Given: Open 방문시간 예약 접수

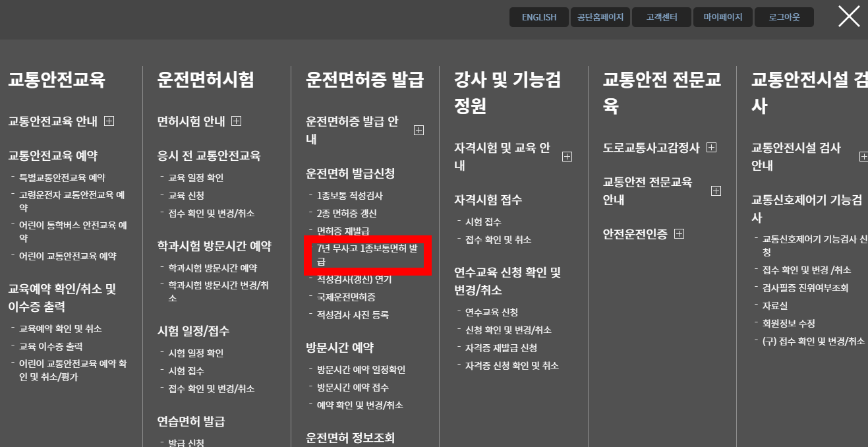Looking at the screenshot, I should pos(353,388).
